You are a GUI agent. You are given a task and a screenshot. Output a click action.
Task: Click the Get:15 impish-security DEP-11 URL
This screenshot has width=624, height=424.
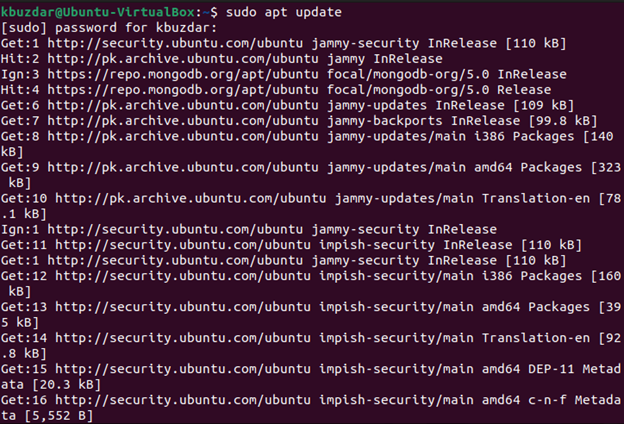[183, 369]
